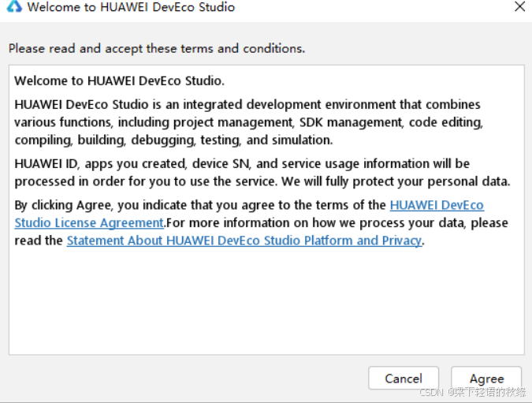This screenshot has width=532, height=403.
Task: Open the HUAWEI DevEco Studio License Agreement link
Action: [x=89, y=222]
